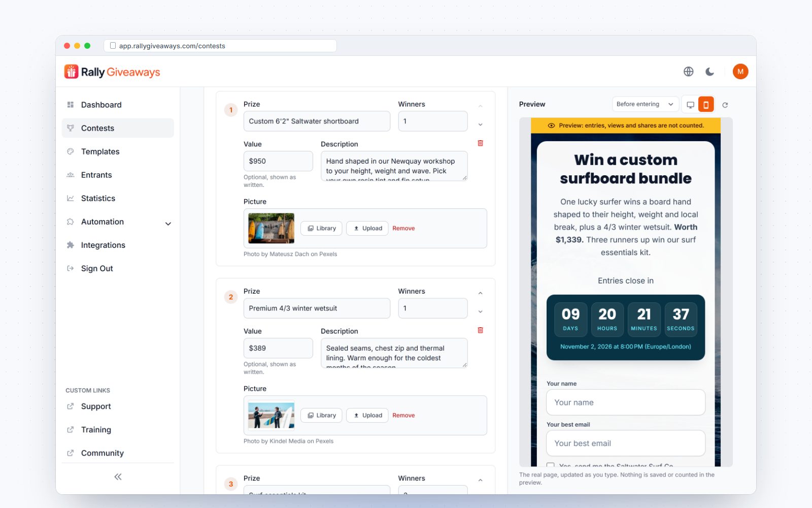Viewport: 812px width, 508px height.
Task: Move prize 2 up
Action: (x=480, y=293)
